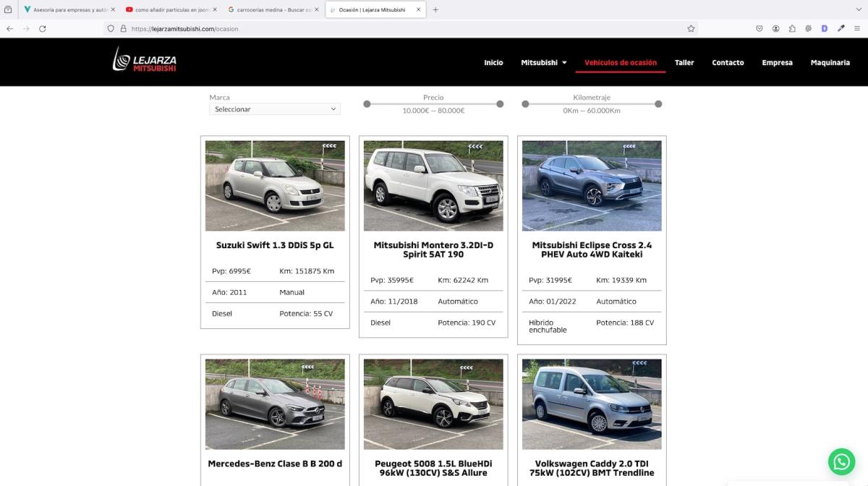
Task: Click the Km: 151875 Km text
Action: (x=307, y=271)
